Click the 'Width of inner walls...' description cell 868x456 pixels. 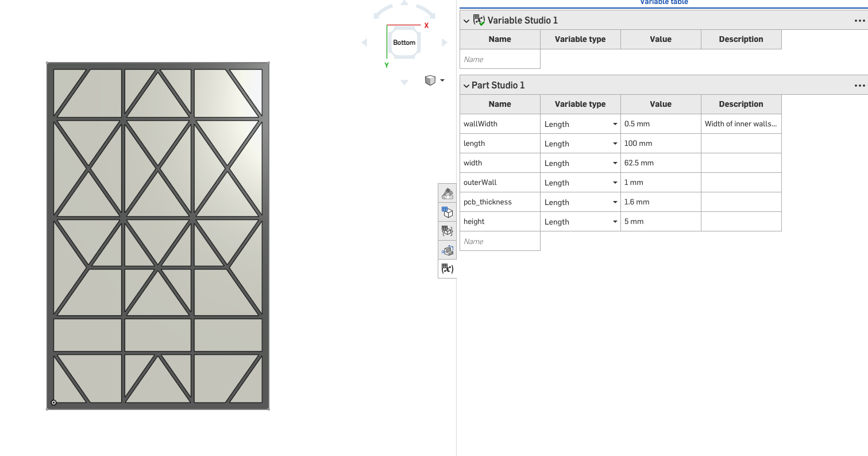(x=741, y=124)
